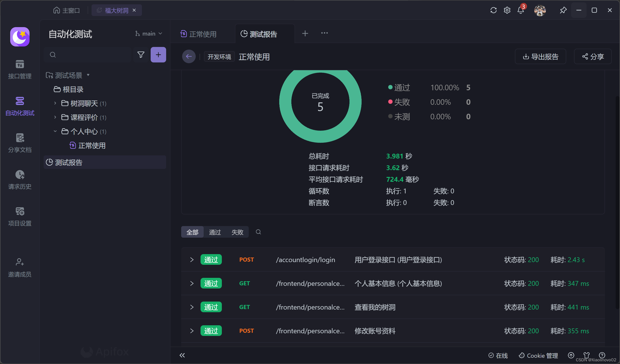Open 自动化测试 sidebar section
This screenshot has height=364, width=620.
click(x=20, y=106)
